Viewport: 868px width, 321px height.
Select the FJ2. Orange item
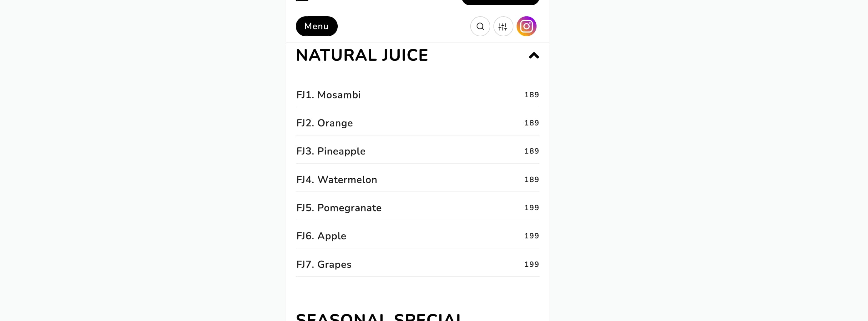[325, 123]
